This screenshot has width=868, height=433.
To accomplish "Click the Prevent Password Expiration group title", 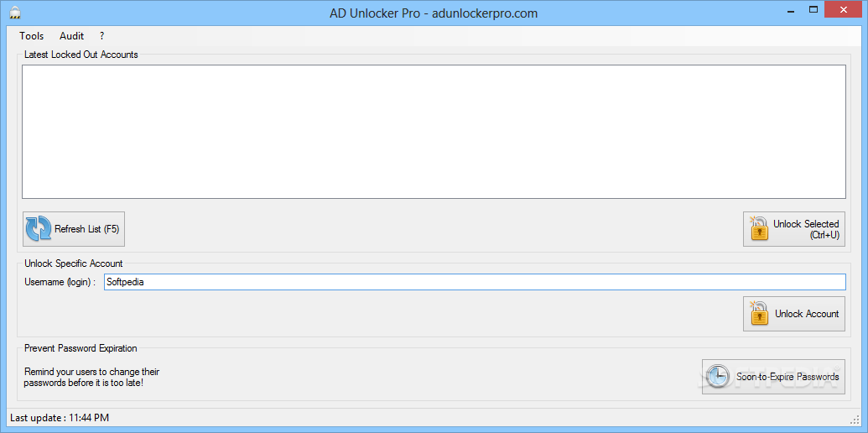I will (81, 348).
